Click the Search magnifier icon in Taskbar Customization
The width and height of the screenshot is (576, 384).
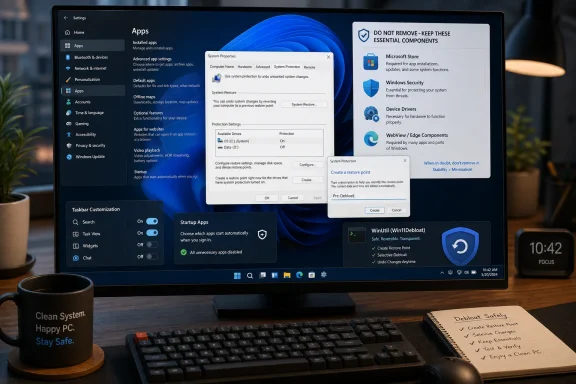(76, 222)
